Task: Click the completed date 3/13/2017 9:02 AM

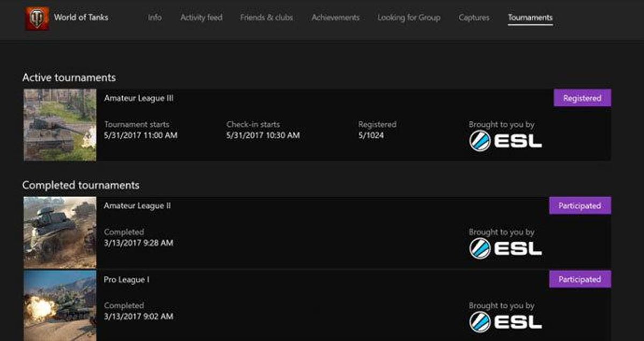Action: (x=138, y=316)
